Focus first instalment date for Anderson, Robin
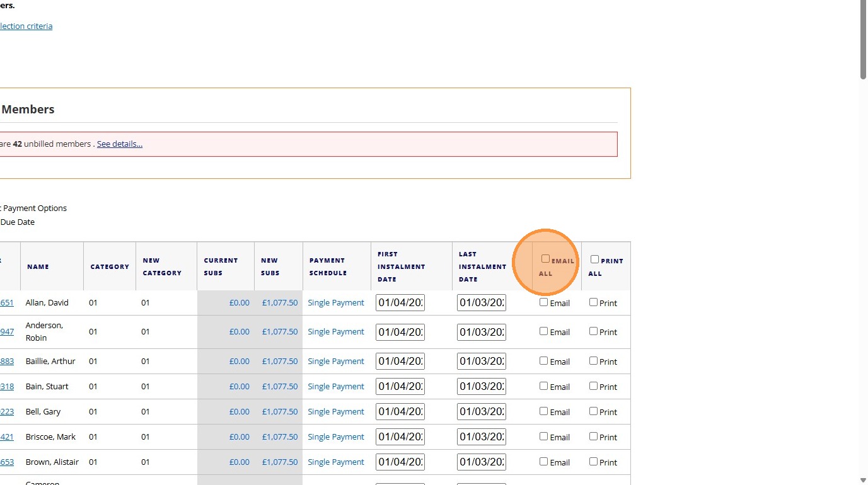This screenshot has width=868, height=485. [x=400, y=331]
